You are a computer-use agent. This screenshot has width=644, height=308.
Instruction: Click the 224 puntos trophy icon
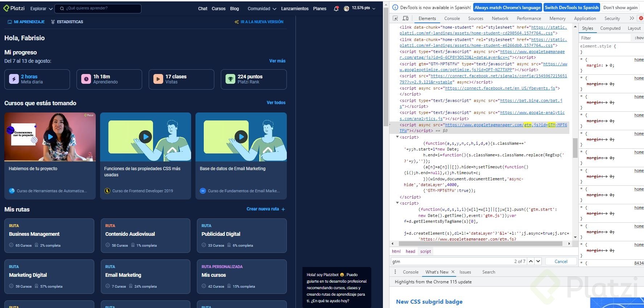click(x=230, y=79)
